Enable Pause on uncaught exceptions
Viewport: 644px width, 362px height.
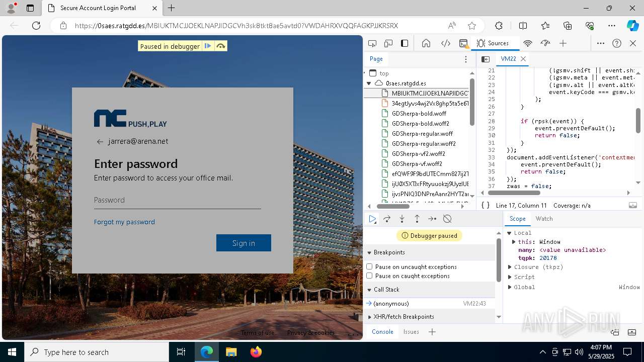369,266
